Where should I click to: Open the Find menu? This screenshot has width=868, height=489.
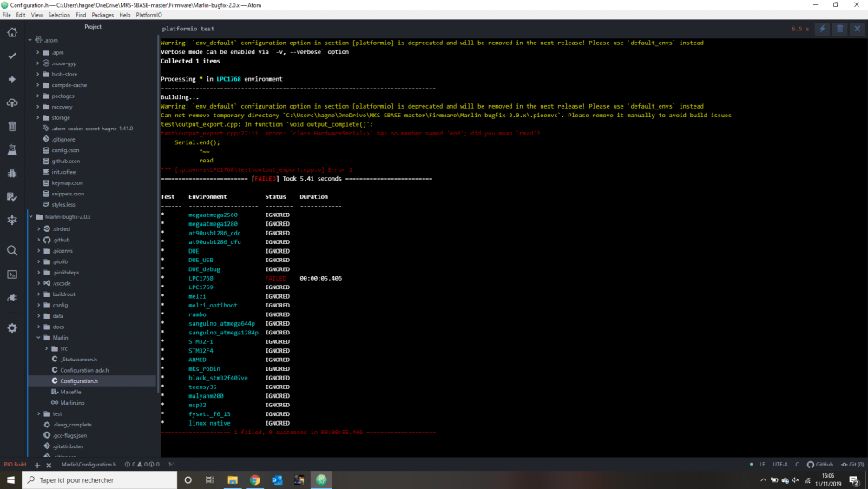pyautogui.click(x=81, y=15)
